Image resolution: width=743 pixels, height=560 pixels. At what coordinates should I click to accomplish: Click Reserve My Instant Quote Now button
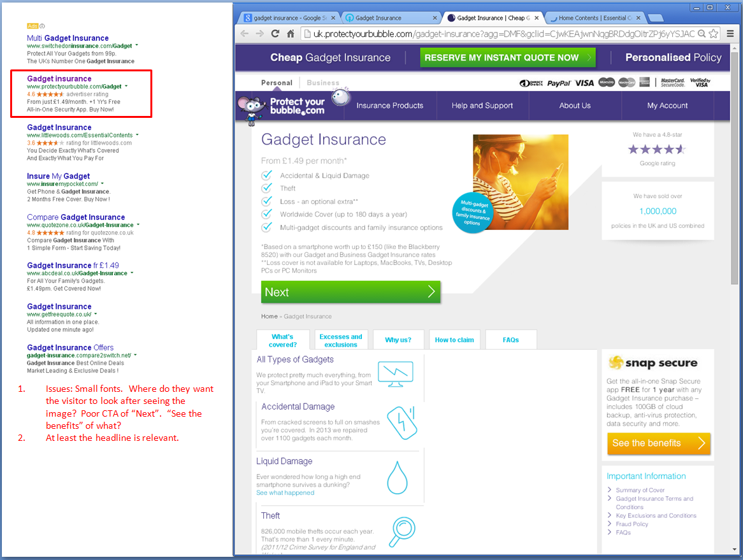507,58
